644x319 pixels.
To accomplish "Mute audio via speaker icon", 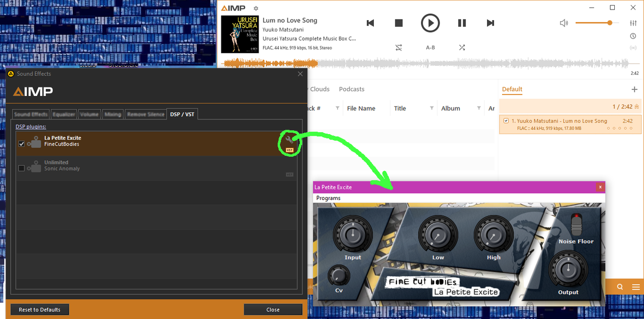I will coord(564,23).
